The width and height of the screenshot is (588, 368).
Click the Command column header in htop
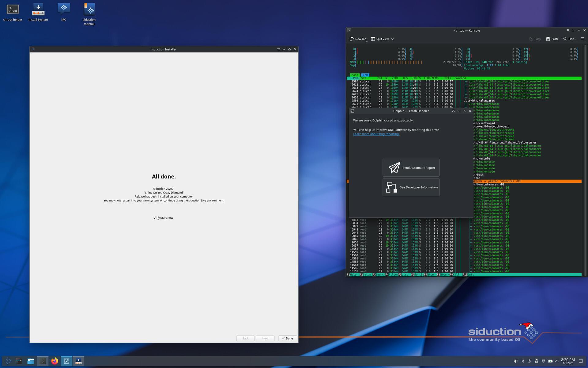[x=460, y=78]
